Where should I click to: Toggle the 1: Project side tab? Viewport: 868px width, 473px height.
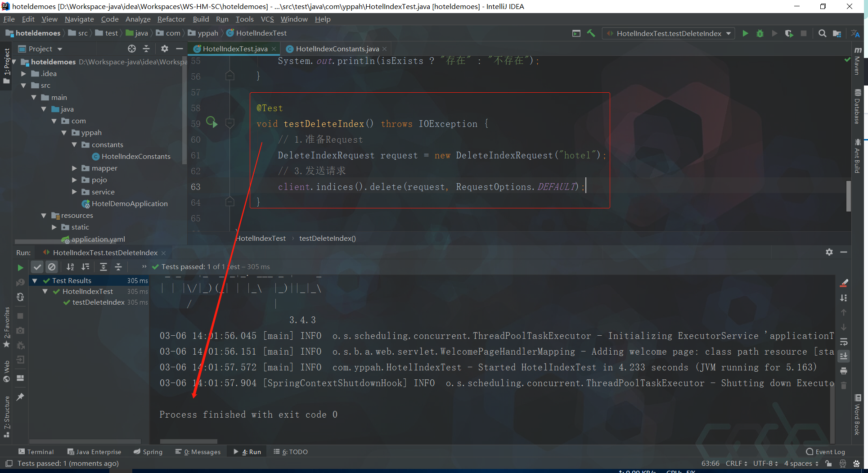click(7, 66)
